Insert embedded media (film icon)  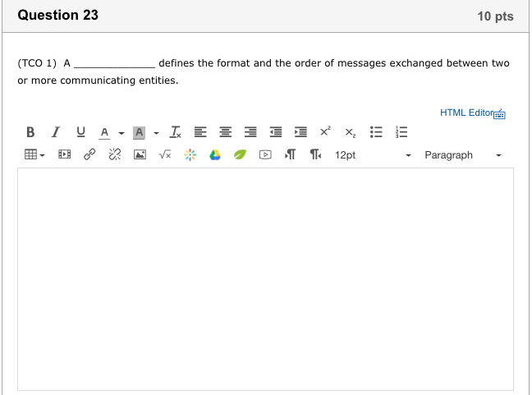pyautogui.click(x=64, y=154)
